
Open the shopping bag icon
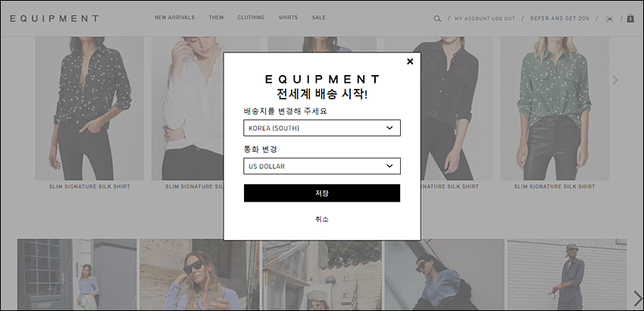pos(630,18)
